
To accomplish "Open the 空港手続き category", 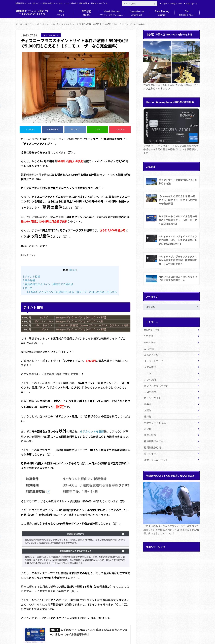I will click(x=171, y=435).
